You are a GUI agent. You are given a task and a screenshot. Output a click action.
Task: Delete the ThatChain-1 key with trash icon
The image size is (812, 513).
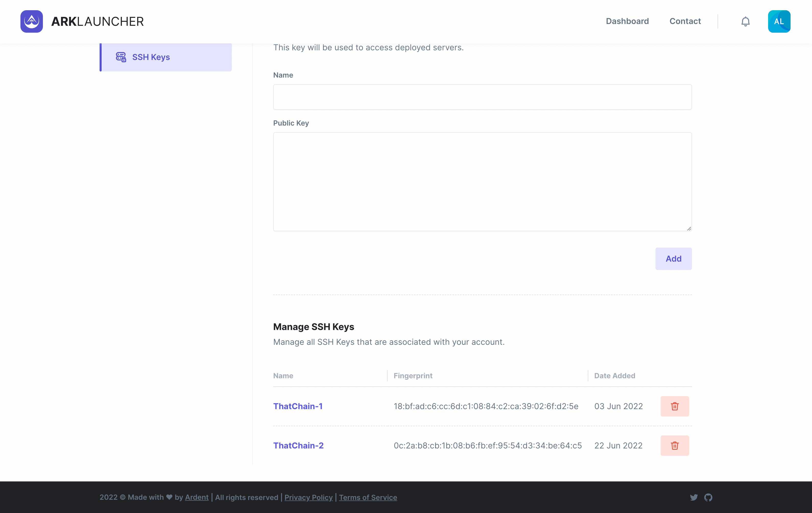click(674, 406)
